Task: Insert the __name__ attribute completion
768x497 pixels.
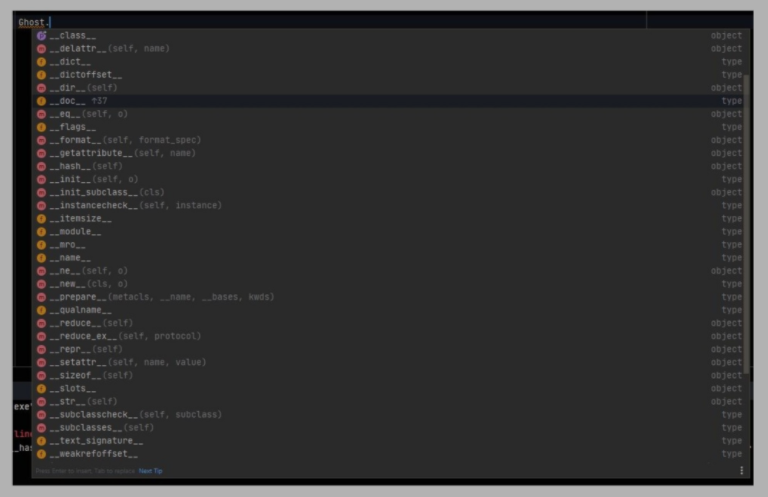Action: 70,258
